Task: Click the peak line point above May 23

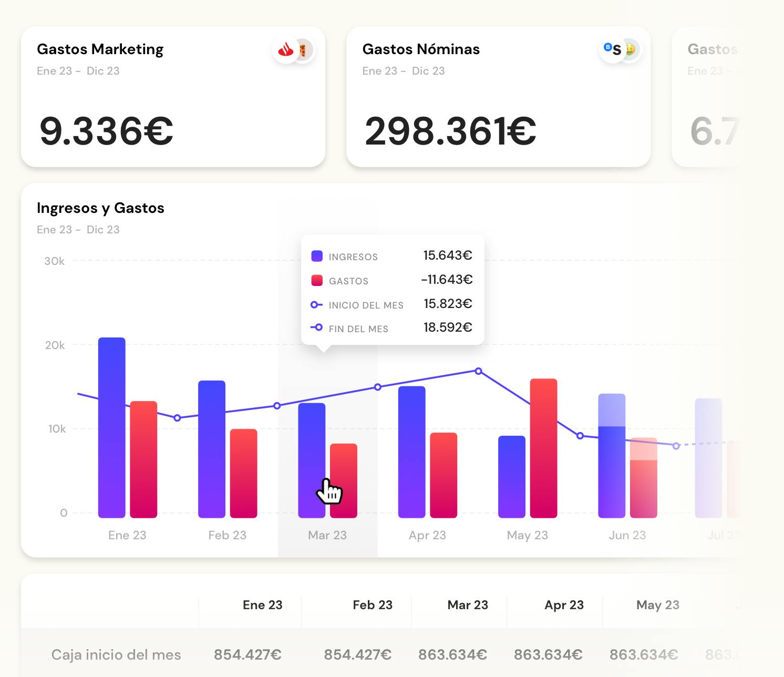Action: [478, 371]
